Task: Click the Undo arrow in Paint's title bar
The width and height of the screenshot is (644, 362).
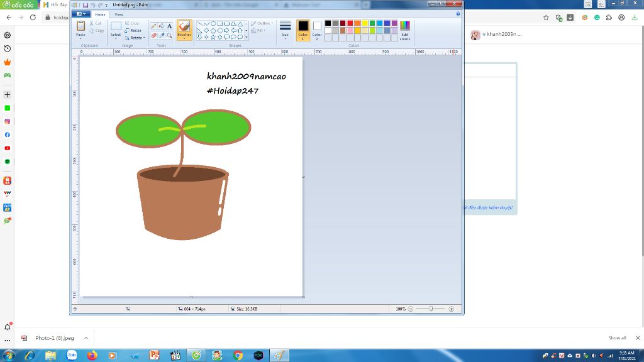Action: point(93,5)
